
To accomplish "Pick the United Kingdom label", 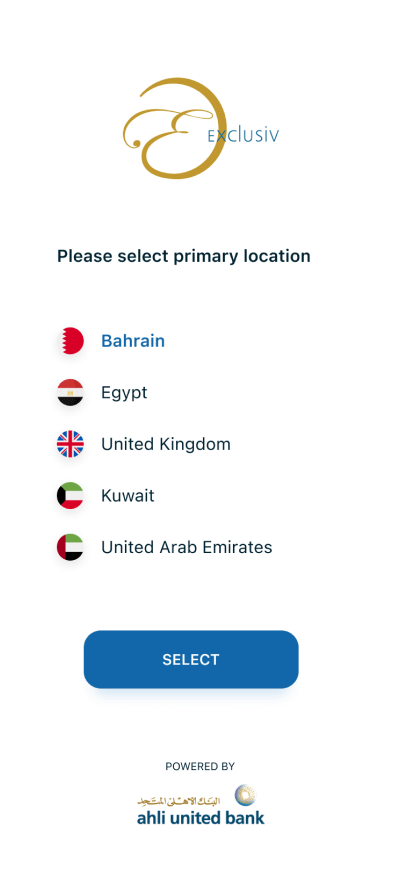I will coord(165,444).
